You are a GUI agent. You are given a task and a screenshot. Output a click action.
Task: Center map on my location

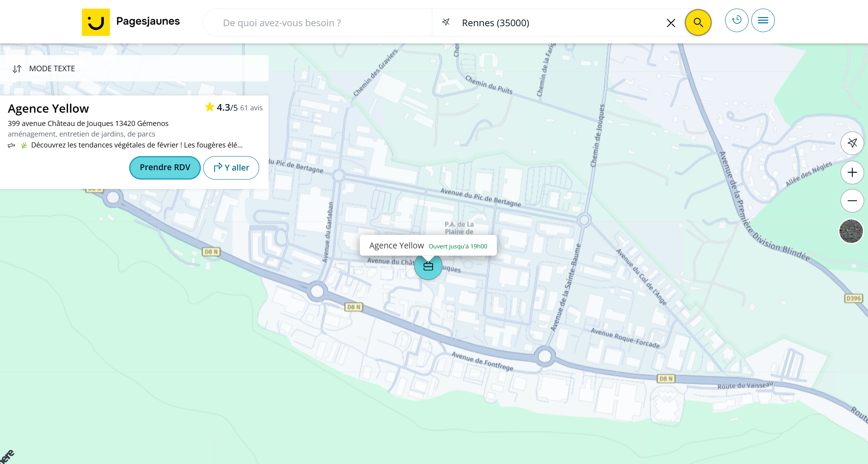[852, 143]
